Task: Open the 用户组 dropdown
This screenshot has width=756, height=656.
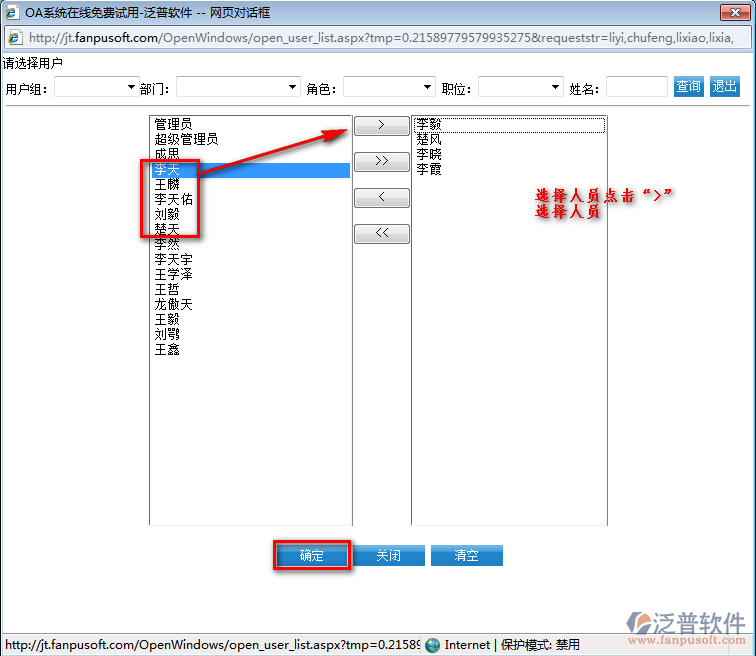Action: 96,87
